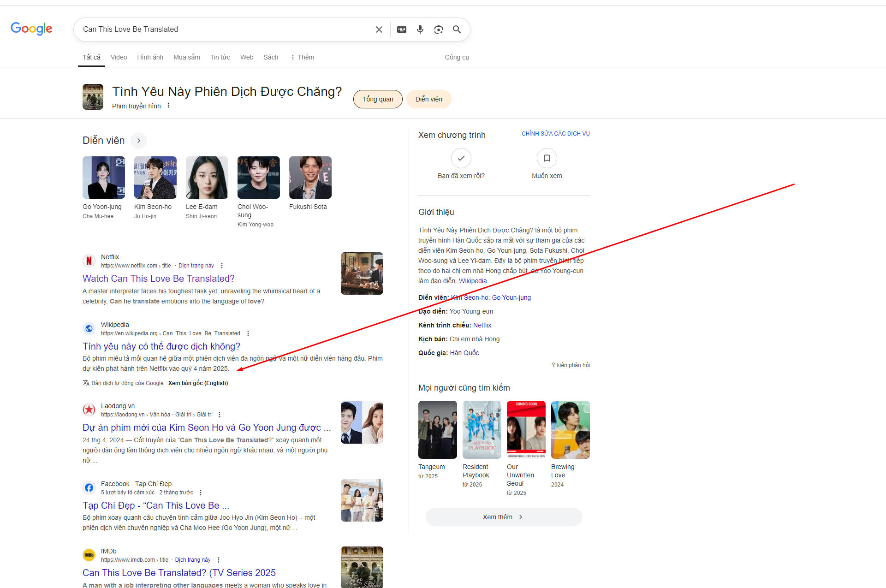Click Ý kiến phản hồi feedback link
This screenshot has width=886, height=588.
tap(571, 365)
